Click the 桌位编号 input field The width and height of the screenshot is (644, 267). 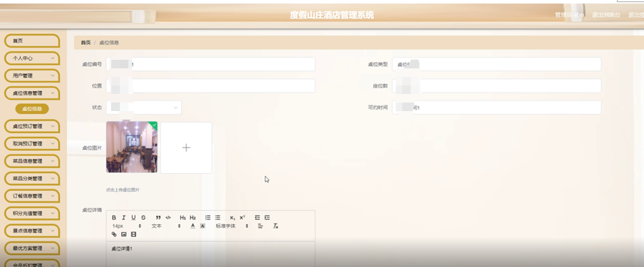[x=210, y=64]
